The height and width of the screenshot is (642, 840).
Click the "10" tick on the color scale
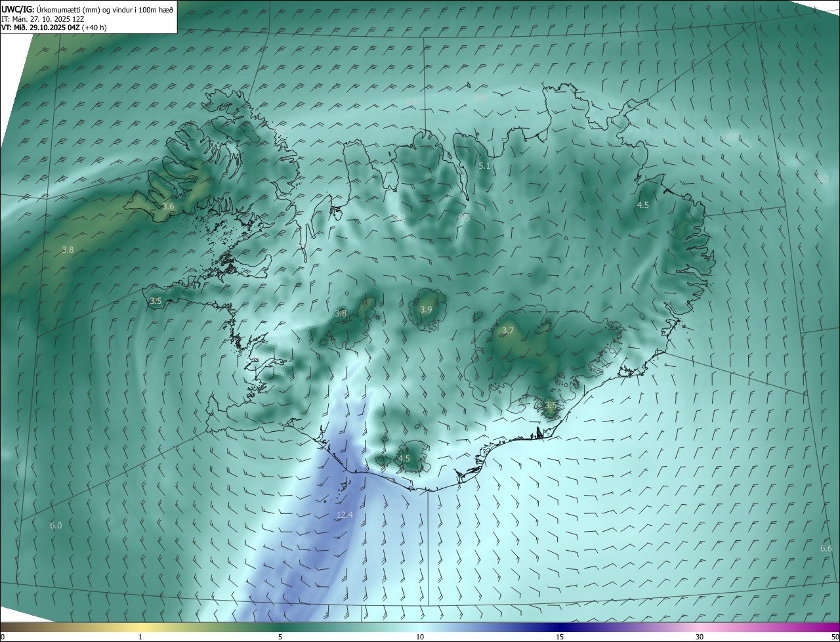click(420, 637)
